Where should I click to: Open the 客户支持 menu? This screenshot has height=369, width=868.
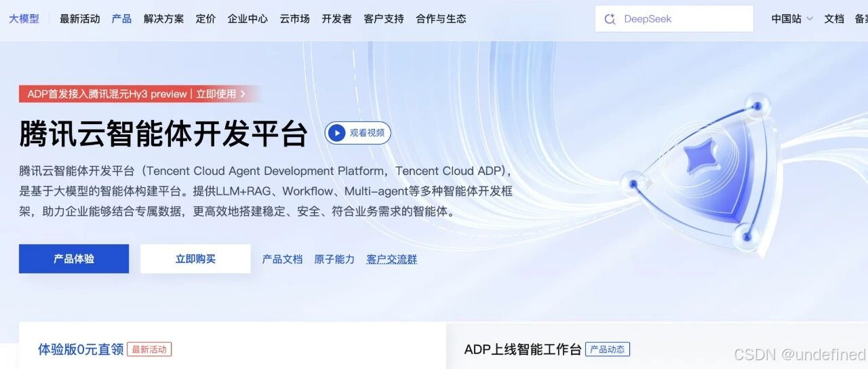click(383, 19)
